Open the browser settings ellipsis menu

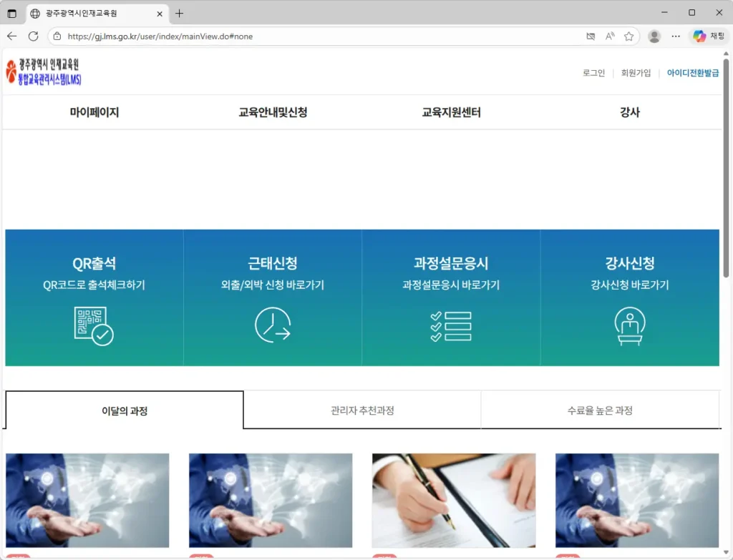676,36
